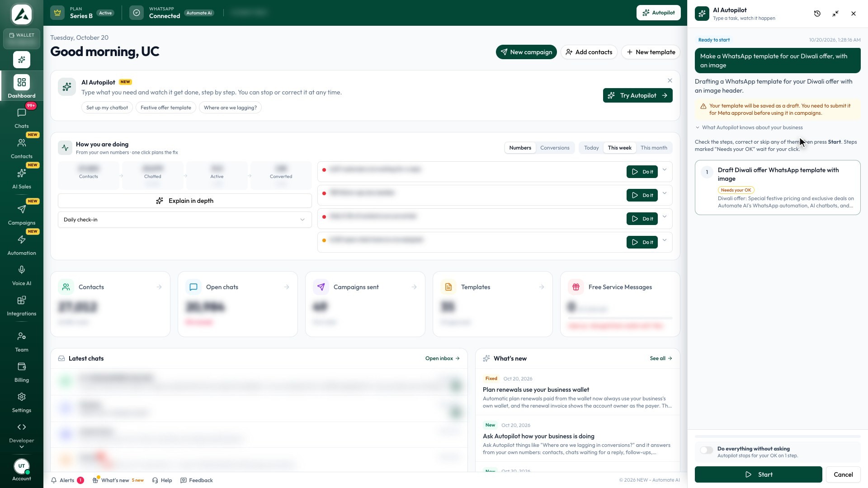Select the Numbers tab
This screenshot has height=488, width=868.
[x=520, y=148]
